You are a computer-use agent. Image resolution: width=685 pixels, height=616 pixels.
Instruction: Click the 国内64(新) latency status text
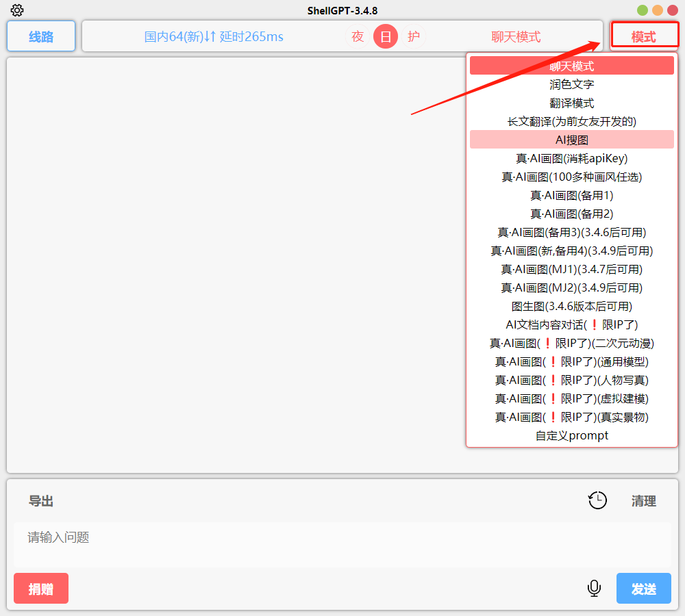coord(214,37)
